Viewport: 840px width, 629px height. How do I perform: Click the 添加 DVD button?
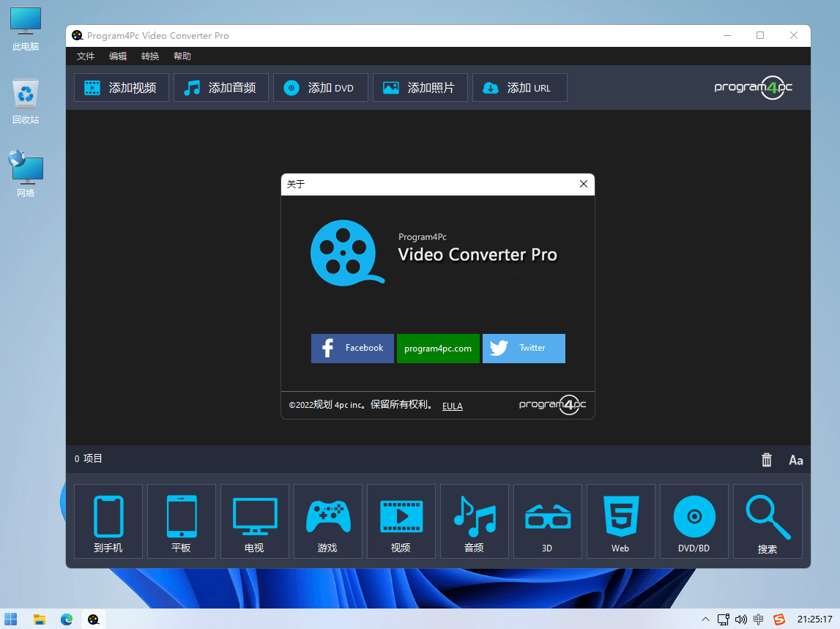pos(321,87)
